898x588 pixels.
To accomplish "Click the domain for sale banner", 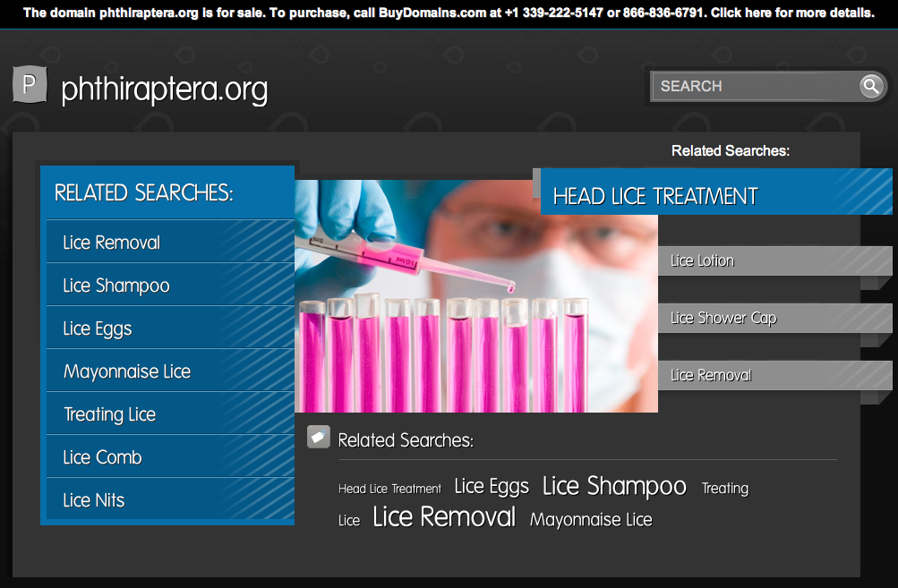I will click(449, 13).
